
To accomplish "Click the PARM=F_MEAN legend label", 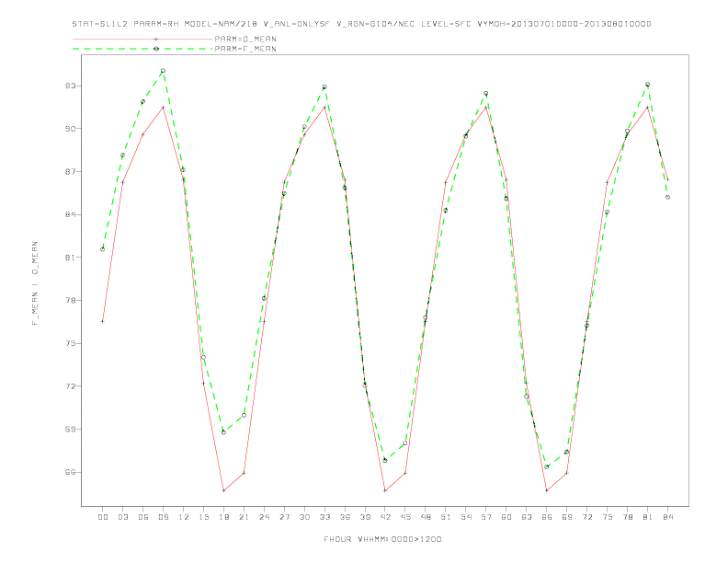I will pyautogui.click(x=245, y=49).
